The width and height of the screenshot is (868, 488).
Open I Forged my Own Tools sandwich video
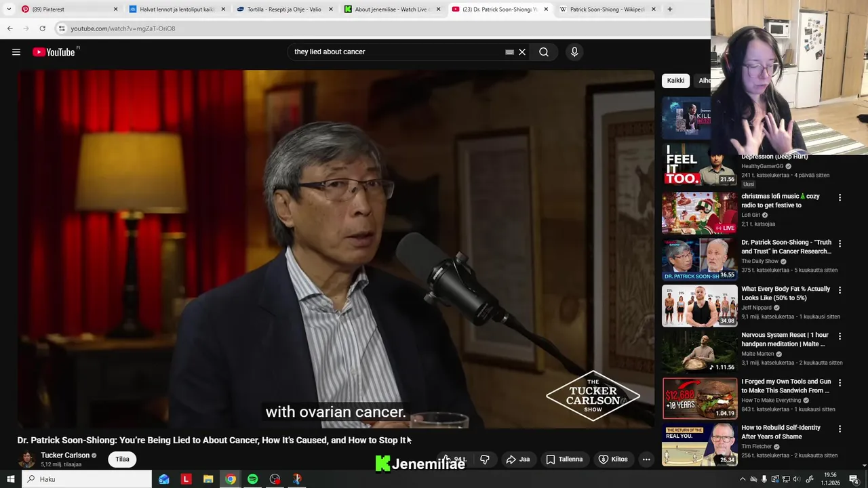(x=786, y=386)
